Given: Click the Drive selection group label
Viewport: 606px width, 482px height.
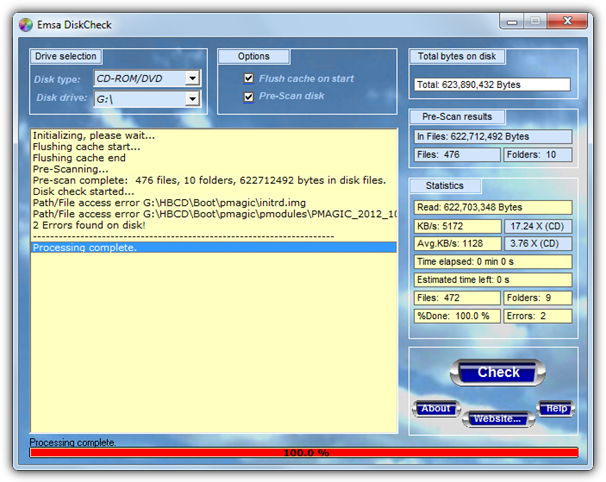Looking at the screenshot, I should click(x=66, y=56).
